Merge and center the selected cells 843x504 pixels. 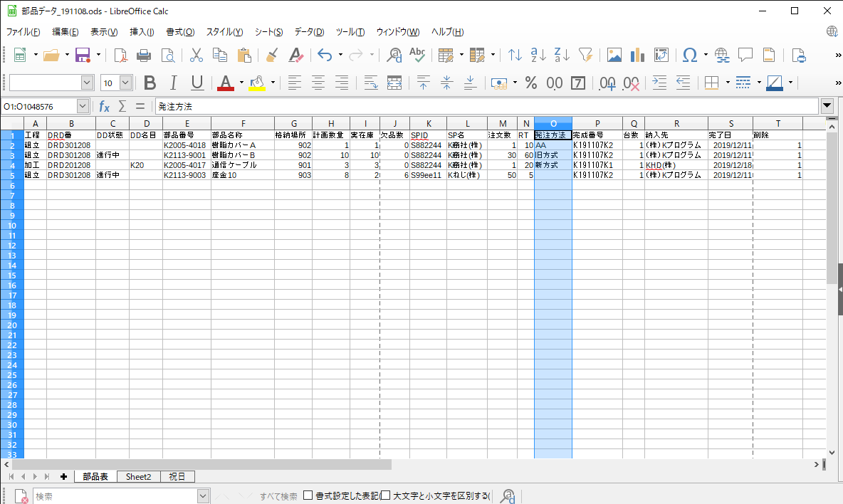click(394, 83)
